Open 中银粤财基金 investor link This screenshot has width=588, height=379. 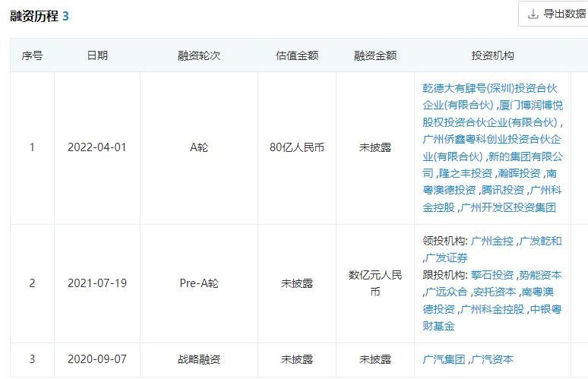tap(492, 317)
